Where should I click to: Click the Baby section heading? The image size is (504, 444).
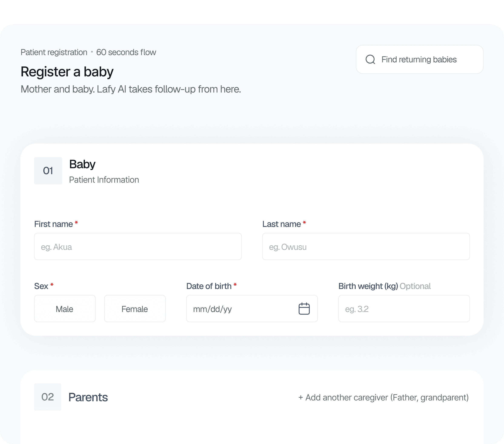[82, 164]
